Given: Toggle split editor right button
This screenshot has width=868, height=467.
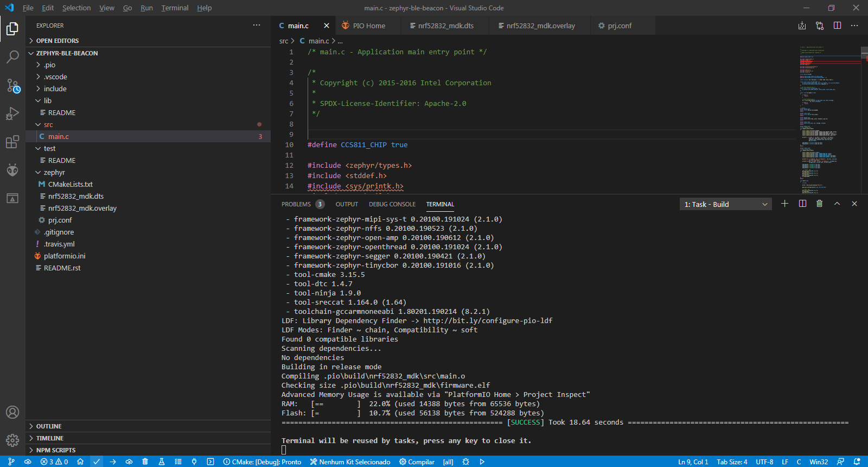Looking at the screenshot, I should point(837,26).
